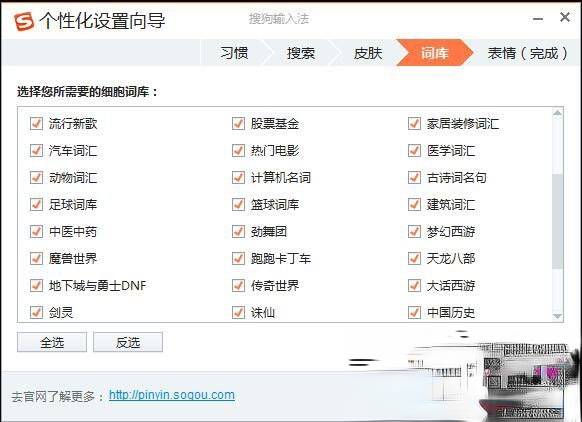
Task: Toggle the 诛仙 checkbox
Action: [x=238, y=312]
